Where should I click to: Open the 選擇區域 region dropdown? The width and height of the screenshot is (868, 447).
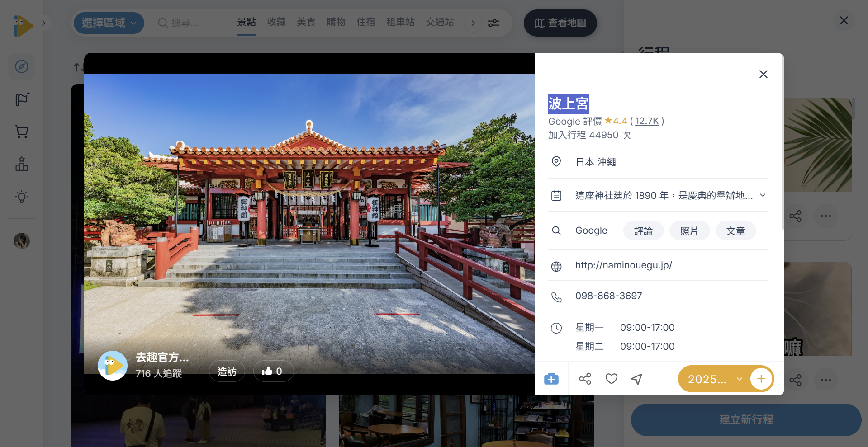[x=109, y=23]
